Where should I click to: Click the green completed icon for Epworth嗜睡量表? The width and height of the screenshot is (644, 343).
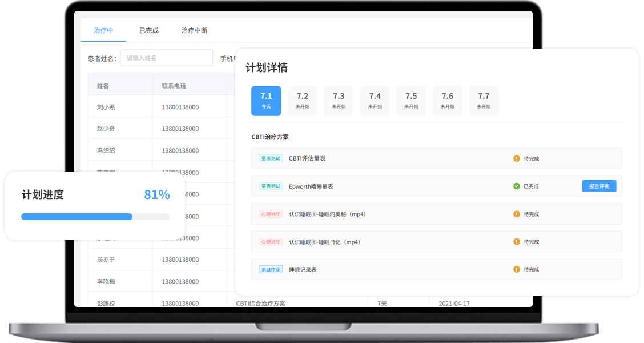click(516, 186)
